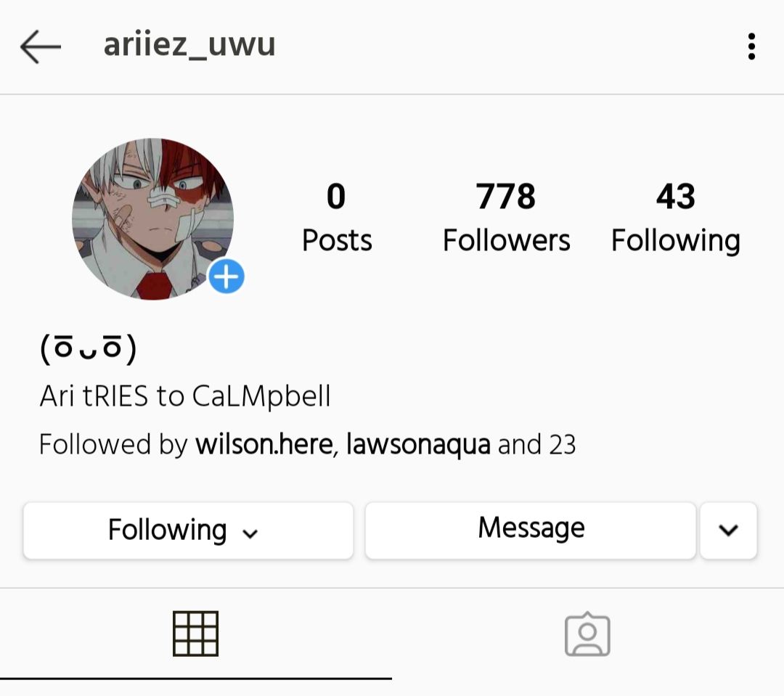
Task: Click the small chevron beside Following text
Action: (x=250, y=533)
